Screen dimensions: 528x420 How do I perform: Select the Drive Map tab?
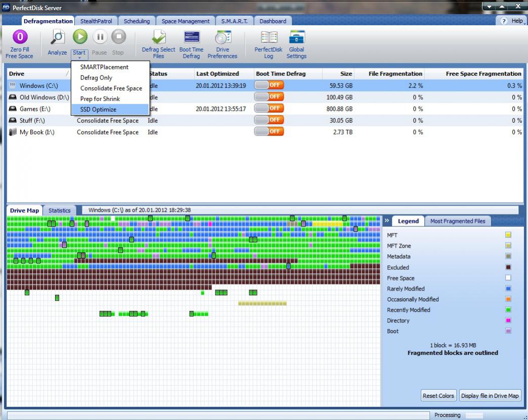click(25, 210)
